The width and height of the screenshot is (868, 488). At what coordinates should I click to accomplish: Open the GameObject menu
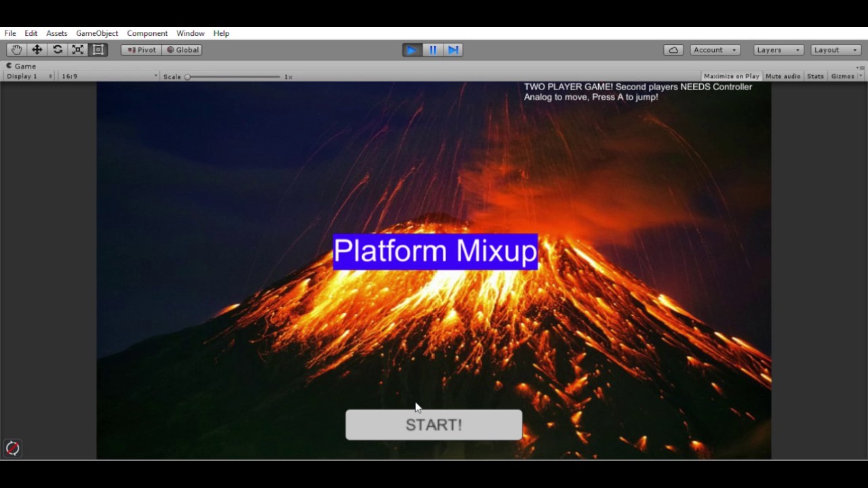[x=97, y=33]
